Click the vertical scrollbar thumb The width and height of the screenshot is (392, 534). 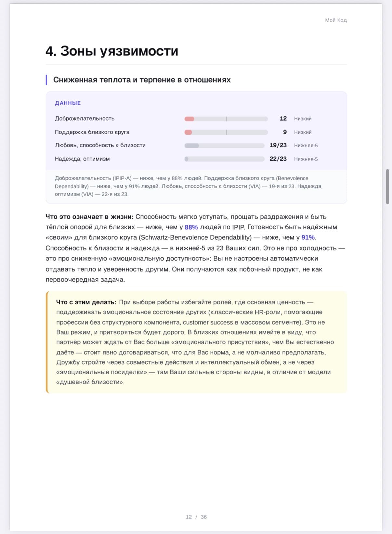387,187
